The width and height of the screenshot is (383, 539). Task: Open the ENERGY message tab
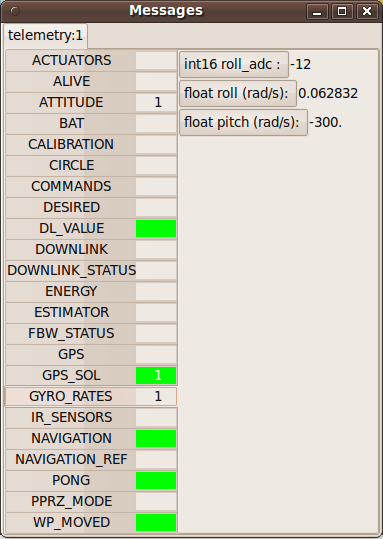[x=91, y=291]
